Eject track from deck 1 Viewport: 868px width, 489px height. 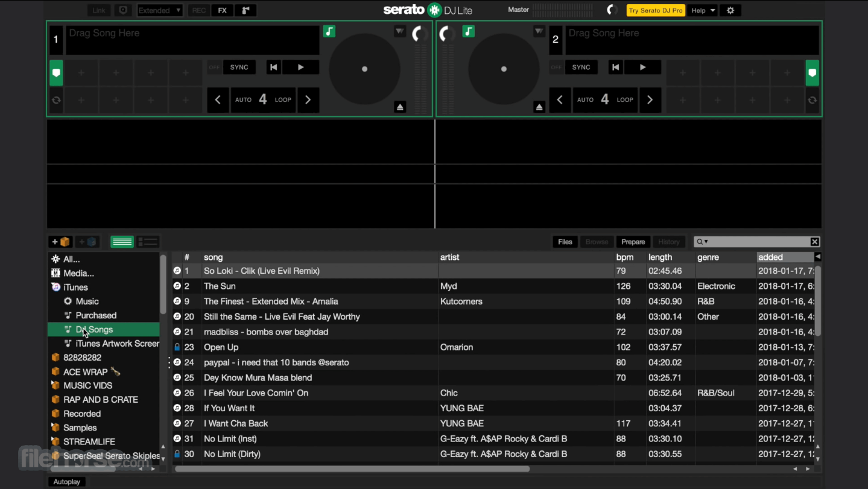click(399, 107)
